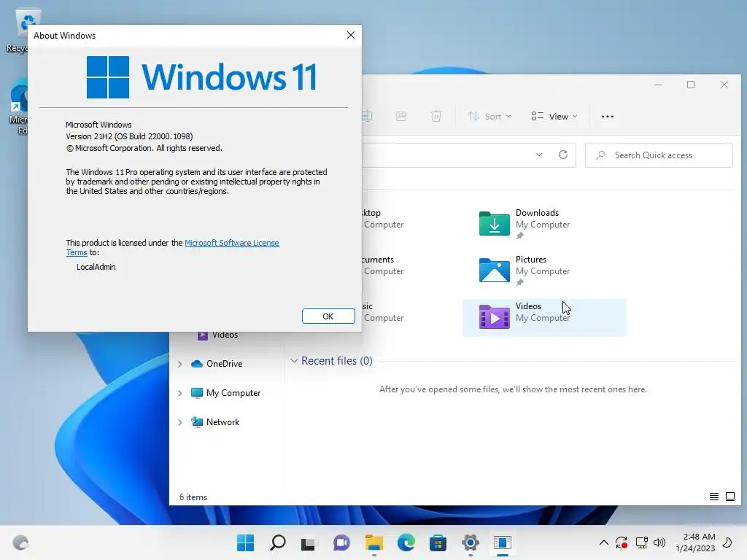Expand Network in navigation pane
This screenshot has height=560, width=747.
(180, 422)
